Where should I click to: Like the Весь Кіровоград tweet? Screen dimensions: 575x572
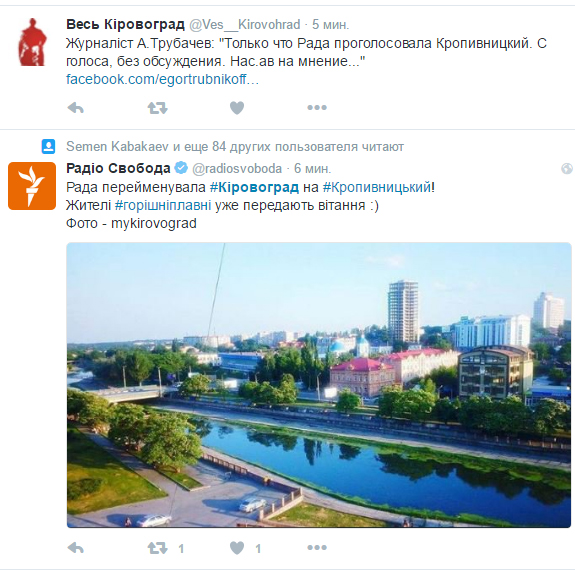237,108
